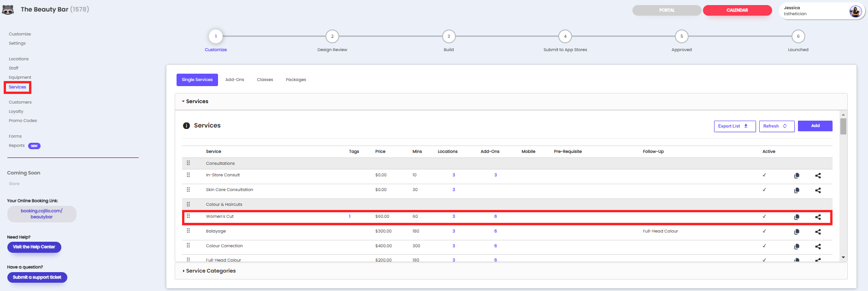Go to Staff in the sidebar
Screen dimensions: 868x291
(x=13, y=68)
